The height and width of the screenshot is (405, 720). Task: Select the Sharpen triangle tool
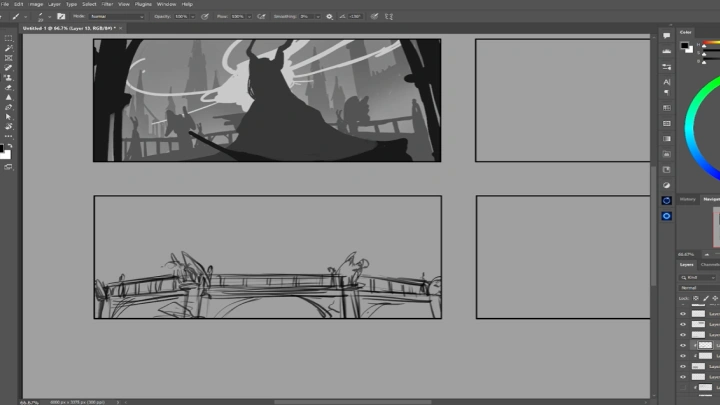(8, 97)
